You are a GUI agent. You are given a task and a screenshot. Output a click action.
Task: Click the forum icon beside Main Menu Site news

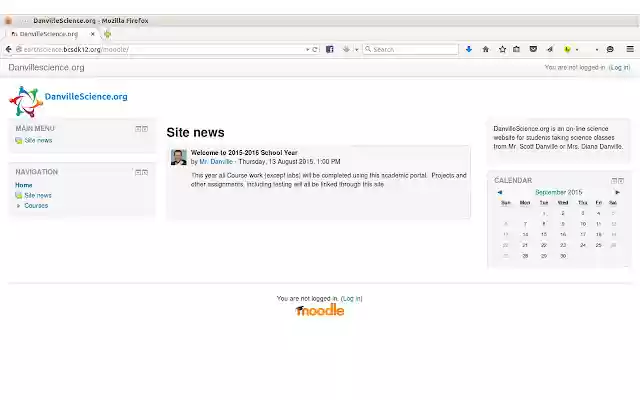coord(18,140)
